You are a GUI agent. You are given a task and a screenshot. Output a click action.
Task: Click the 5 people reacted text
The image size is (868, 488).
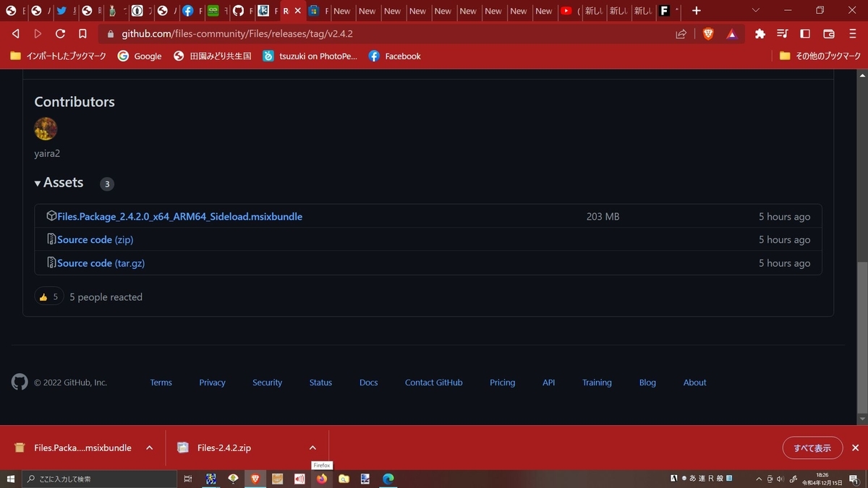coord(106,297)
